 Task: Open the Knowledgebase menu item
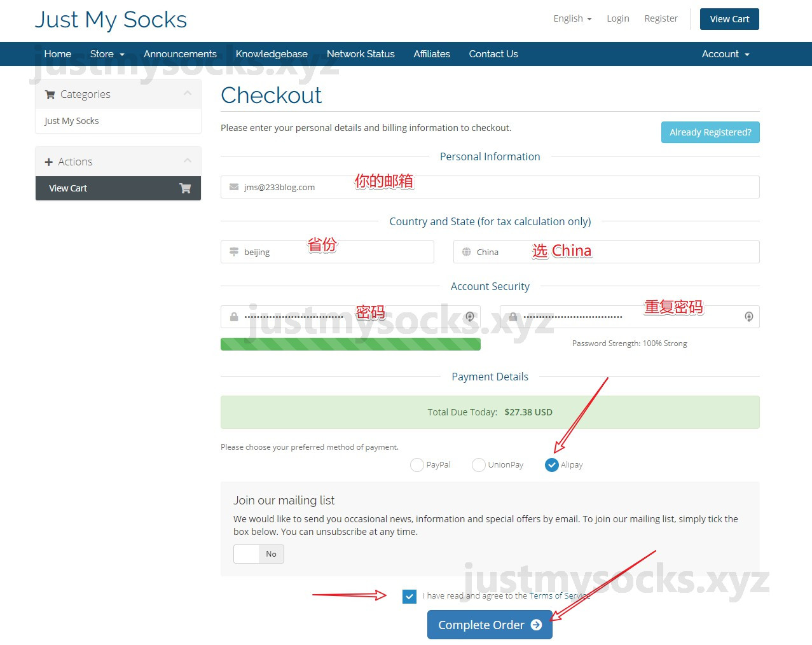coord(272,54)
